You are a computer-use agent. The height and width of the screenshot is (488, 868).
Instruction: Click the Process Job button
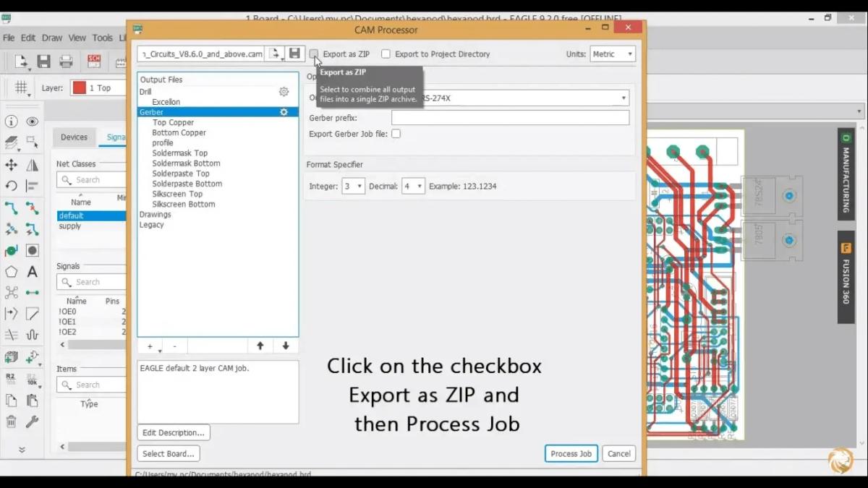click(x=571, y=454)
